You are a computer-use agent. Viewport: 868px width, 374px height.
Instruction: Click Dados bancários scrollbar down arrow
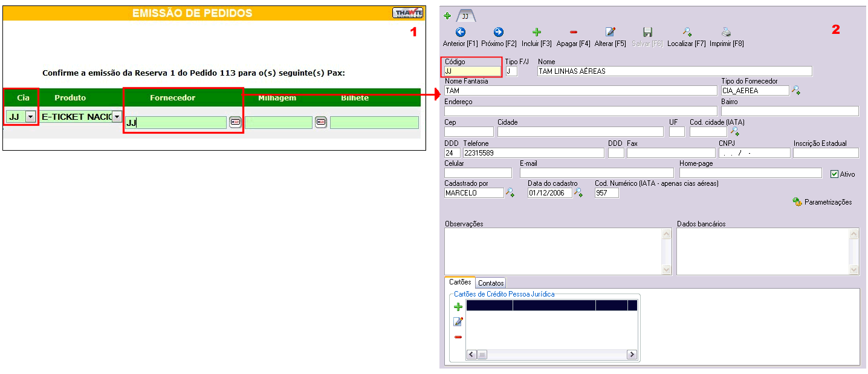[854, 270]
